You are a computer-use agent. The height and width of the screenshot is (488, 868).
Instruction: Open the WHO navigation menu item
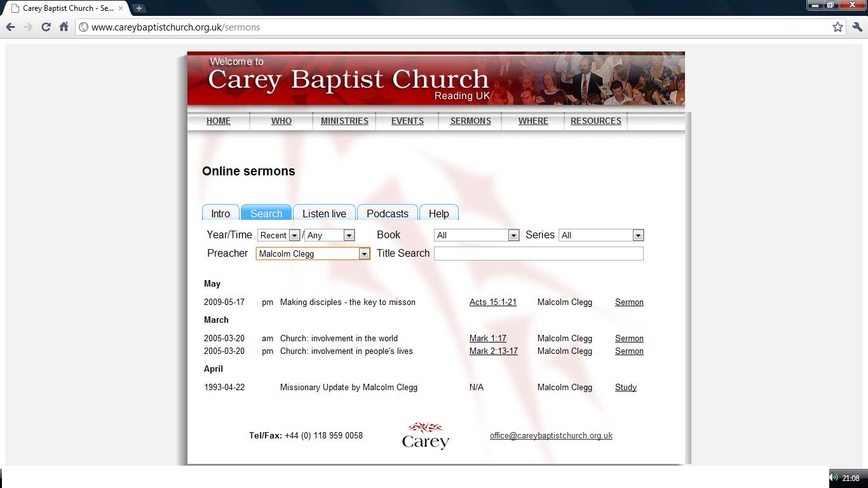tap(281, 121)
